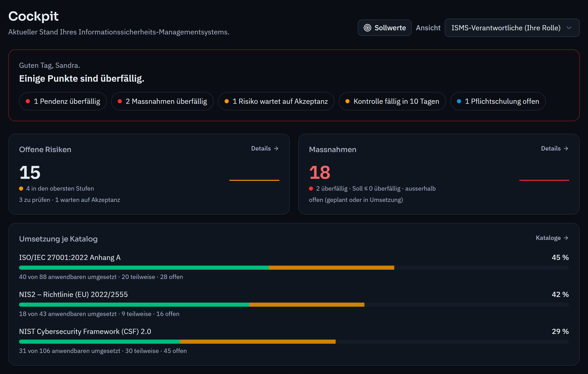Click '18 von 43 anwendbaren umgesetzt' line
This screenshot has height=374, width=588.
point(99,314)
